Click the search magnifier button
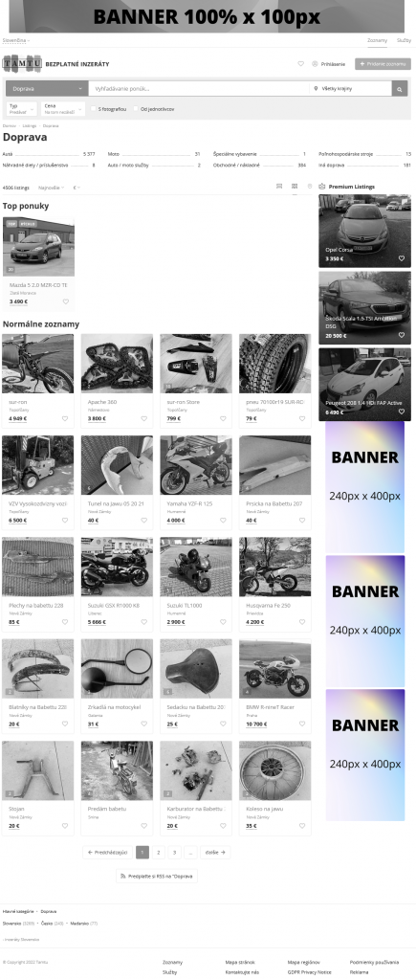 coord(400,89)
